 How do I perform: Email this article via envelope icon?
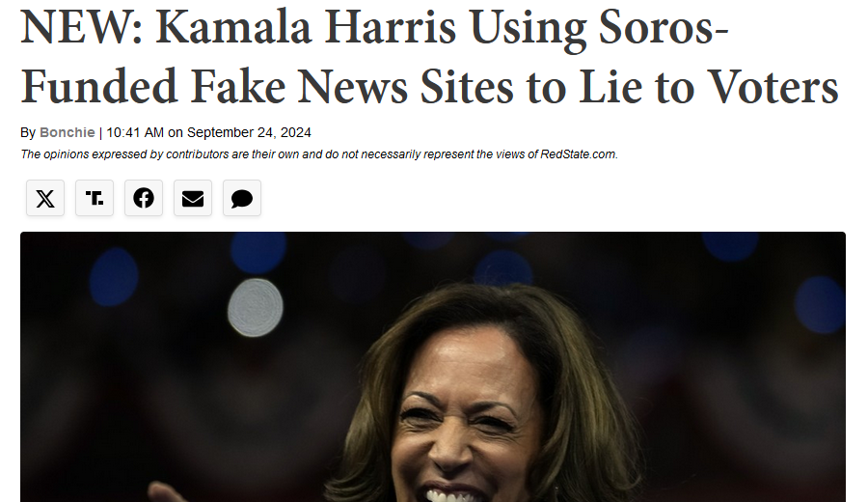[x=193, y=198]
